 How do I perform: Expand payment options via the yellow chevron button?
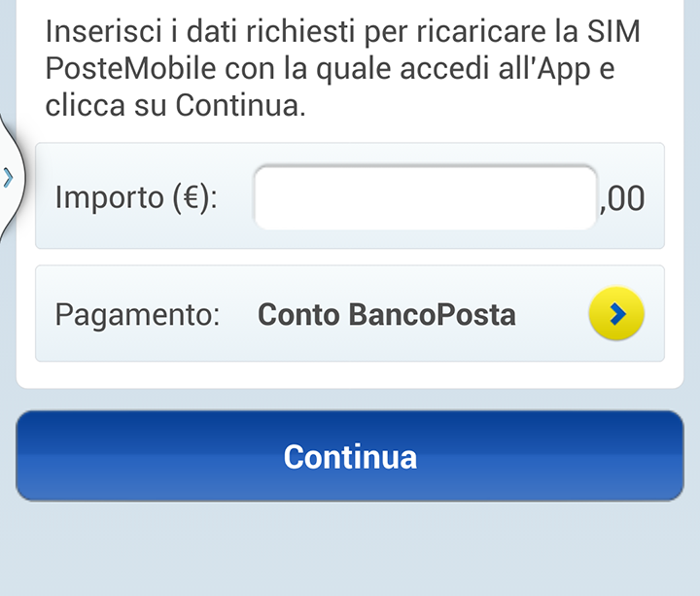(x=616, y=313)
